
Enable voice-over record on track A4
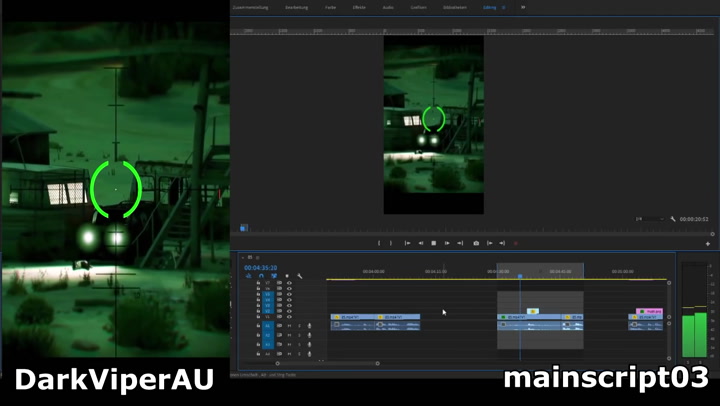(309, 354)
